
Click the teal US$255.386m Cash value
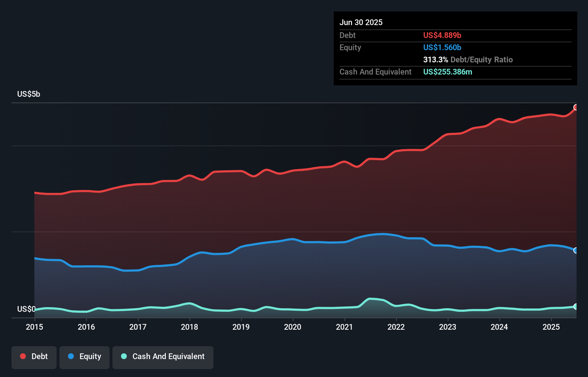[448, 72]
